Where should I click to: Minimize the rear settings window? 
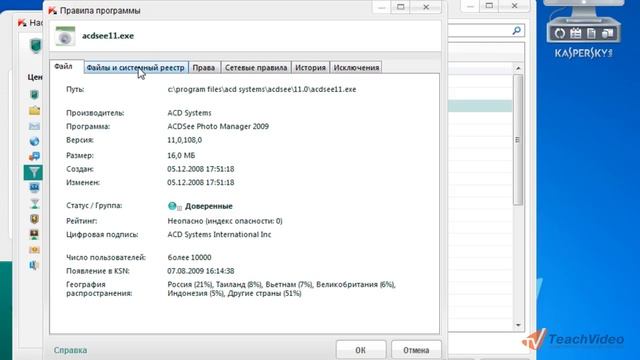tap(470, 6)
